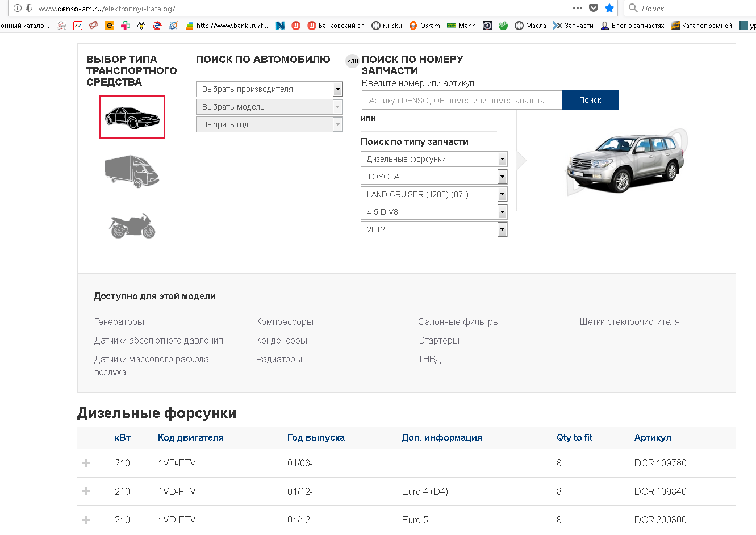Open the 'Конденсоры' category link
The image size is (756, 535).
[x=282, y=340]
